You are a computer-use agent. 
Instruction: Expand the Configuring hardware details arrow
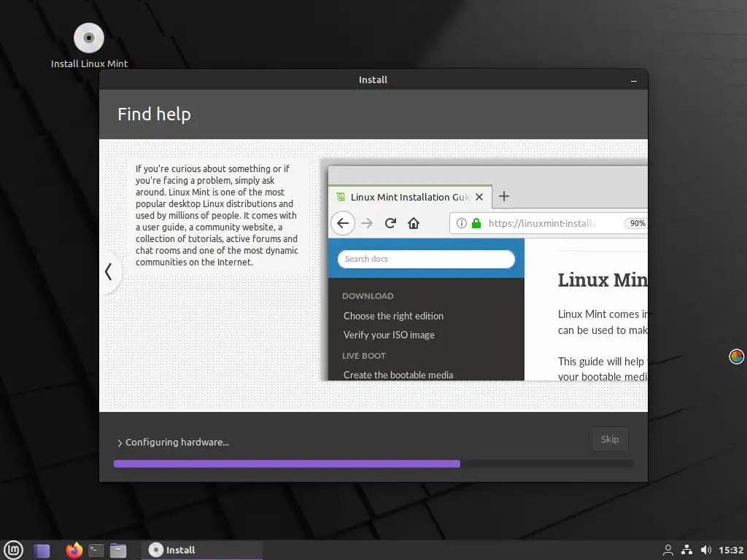120,443
